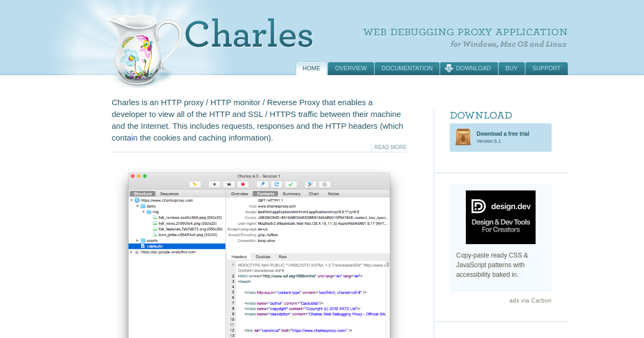Collapse the https://www.charlesproxy.com tree node
The width and height of the screenshot is (644, 338).
[131, 200]
